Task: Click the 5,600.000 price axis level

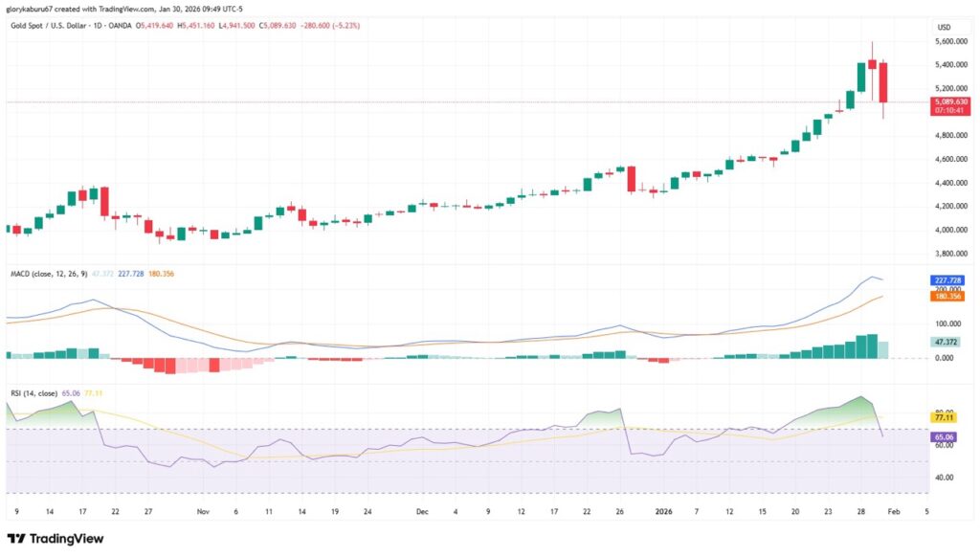Action: point(947,42)
